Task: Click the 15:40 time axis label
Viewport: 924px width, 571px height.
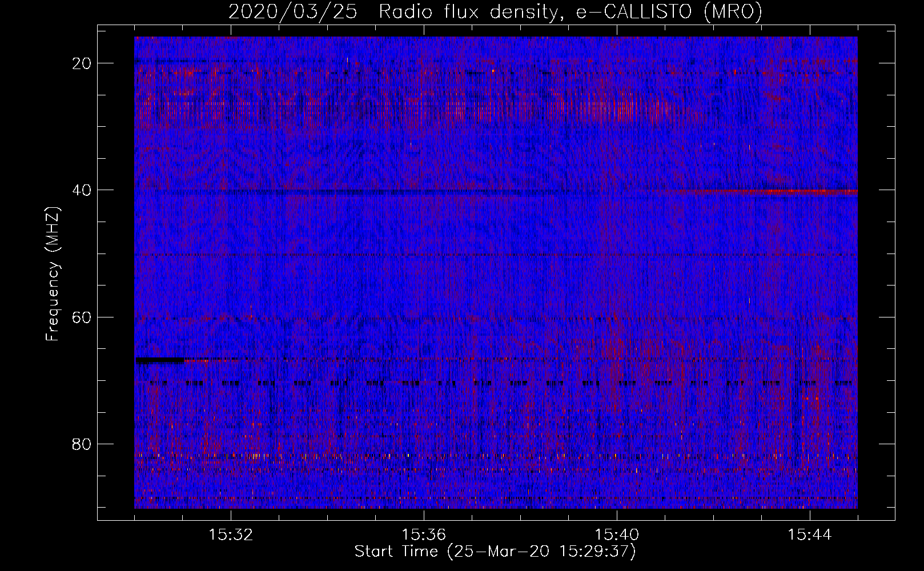Action: point(617,535)
